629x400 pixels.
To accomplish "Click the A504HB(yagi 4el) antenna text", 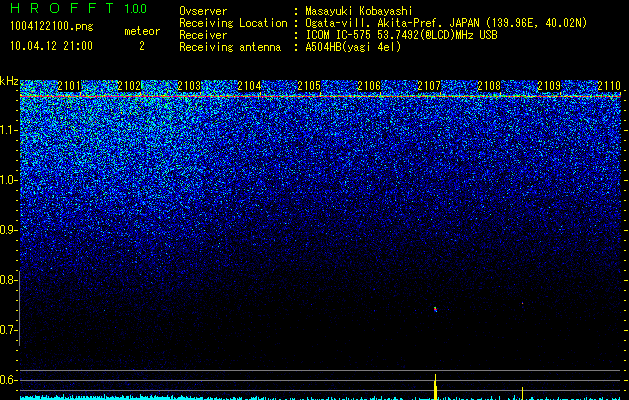I will tap(353, 47).
